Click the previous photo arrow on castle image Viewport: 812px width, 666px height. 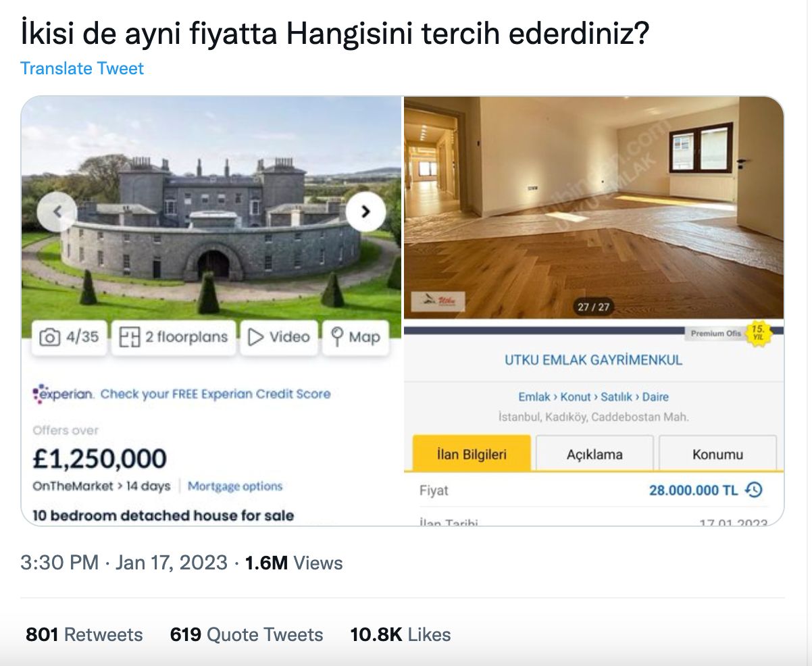click(x=57, y=211)
